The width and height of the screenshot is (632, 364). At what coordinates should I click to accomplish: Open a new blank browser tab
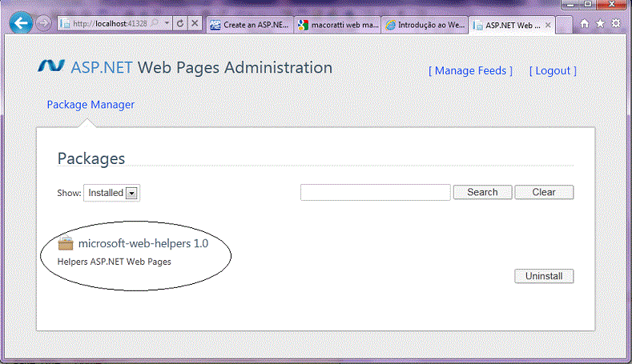564,25
